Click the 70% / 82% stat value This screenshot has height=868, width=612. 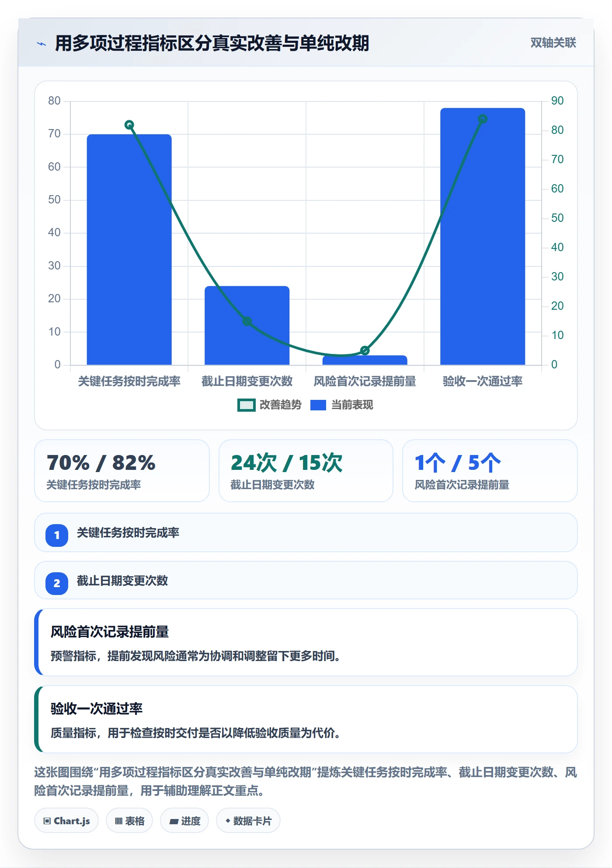(x=101, y=463)
